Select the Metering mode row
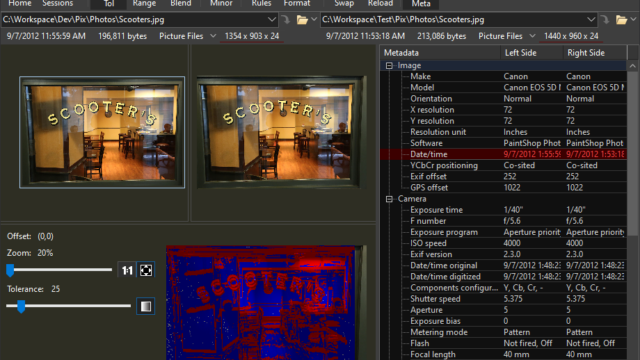 [x=504, y=332]
